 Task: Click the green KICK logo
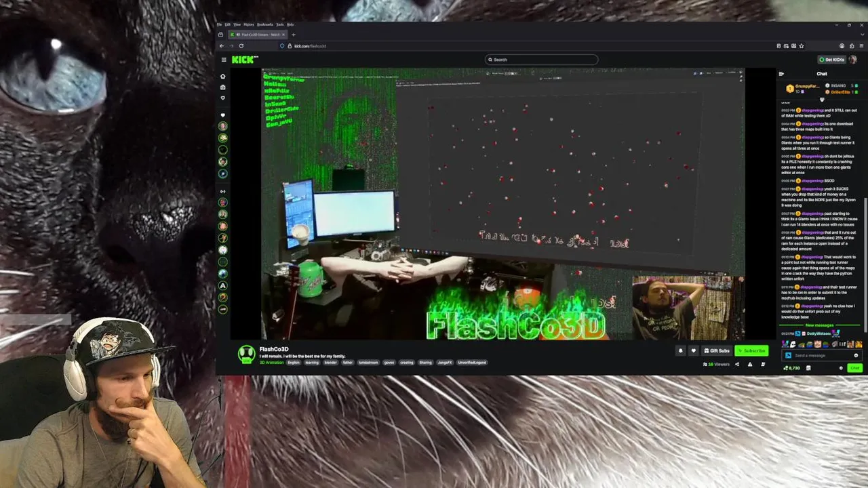(244, 60)
